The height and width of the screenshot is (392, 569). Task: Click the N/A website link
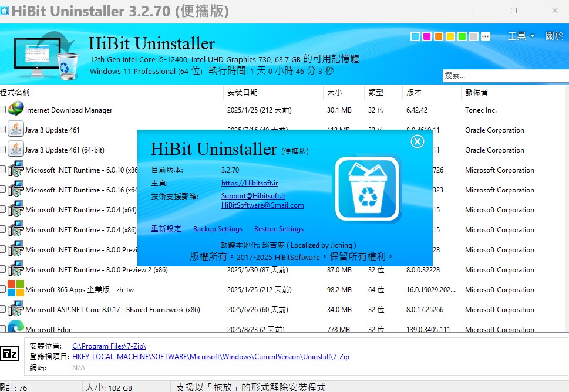click(78, 368)
